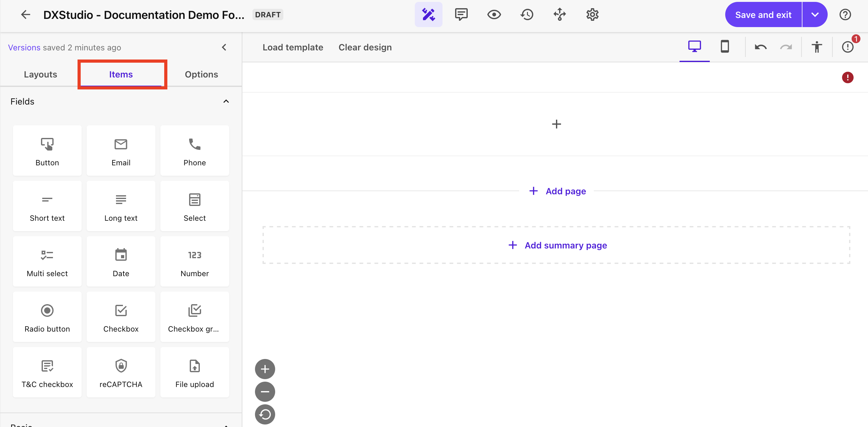Switch to mobile preview icon

pyautogui.click(x=725, y=47)
